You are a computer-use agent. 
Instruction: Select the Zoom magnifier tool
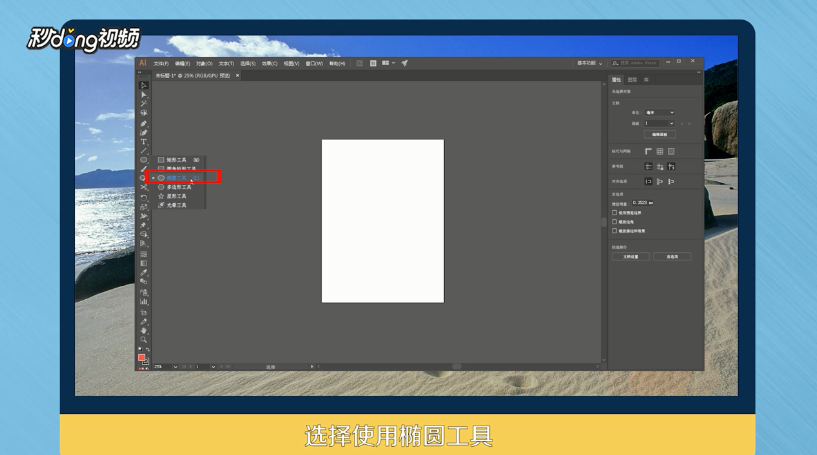[x=144, y=339]
